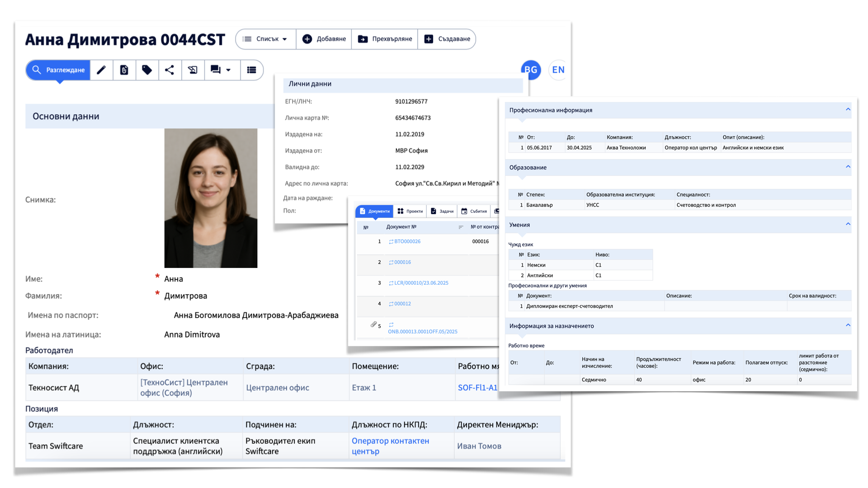This screenshot has width=868, height=488.
Task: Click the repeat icon beside LCR/000010/23.06.2025
Action: 391,283
